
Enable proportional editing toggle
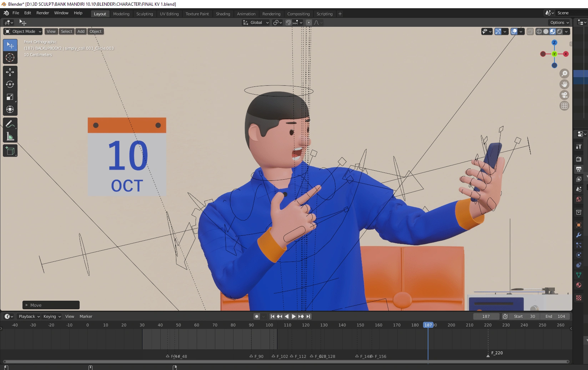click(x=309, y=22)
